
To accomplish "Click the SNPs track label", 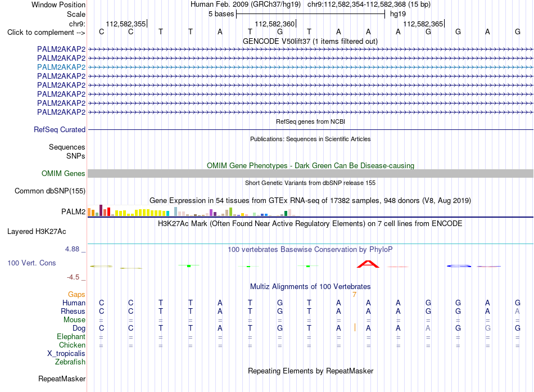I will [76, 156].
